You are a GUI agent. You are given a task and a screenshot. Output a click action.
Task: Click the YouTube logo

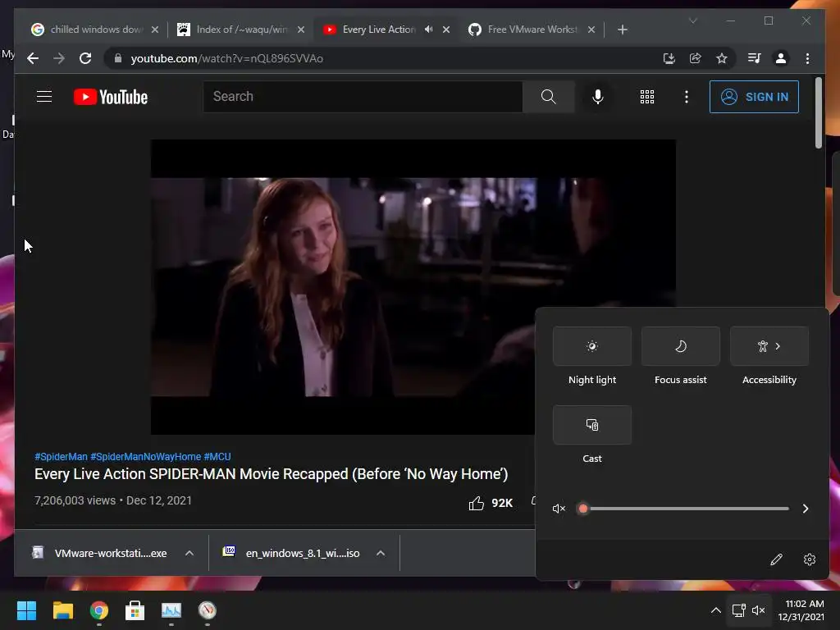111,97
